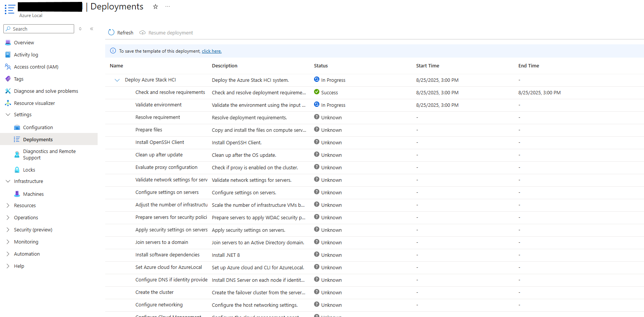The width and height of the screenshot is (644, 317).
Task: Follow the 'click here' template link
Action: [212, 51]
